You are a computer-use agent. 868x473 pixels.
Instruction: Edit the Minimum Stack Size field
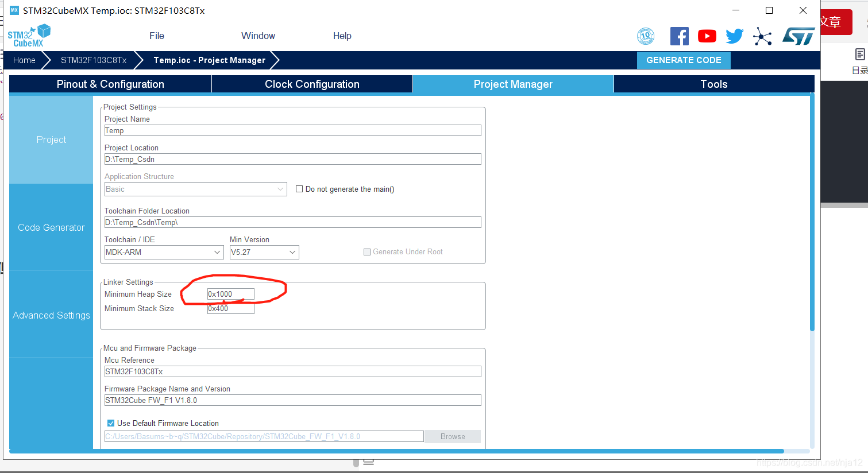pyautogui.click(x=230, y=308)
